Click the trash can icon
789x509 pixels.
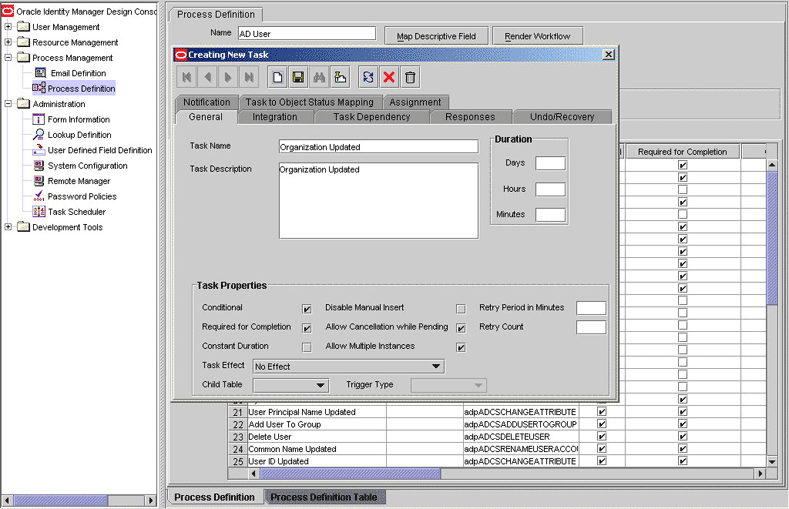(410, 77)
